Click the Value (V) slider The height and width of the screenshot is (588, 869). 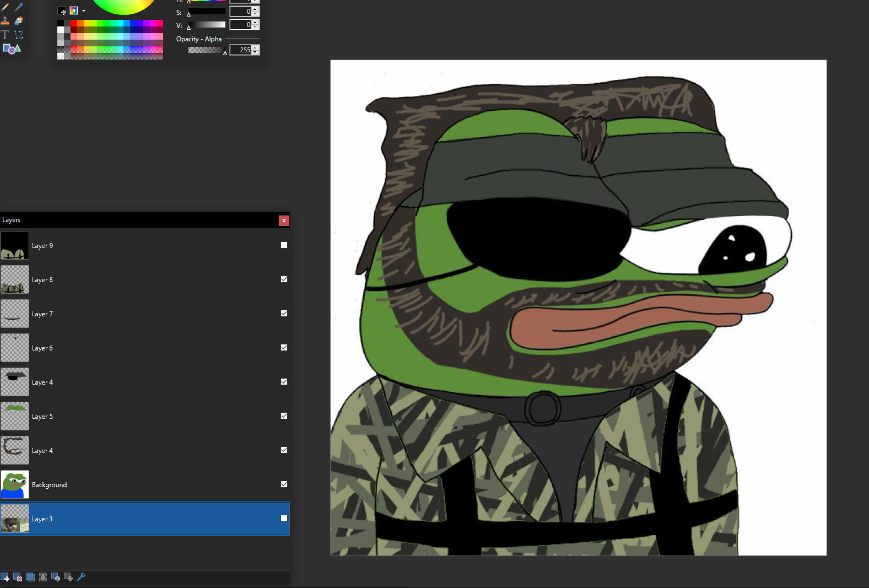coord(207,25)
